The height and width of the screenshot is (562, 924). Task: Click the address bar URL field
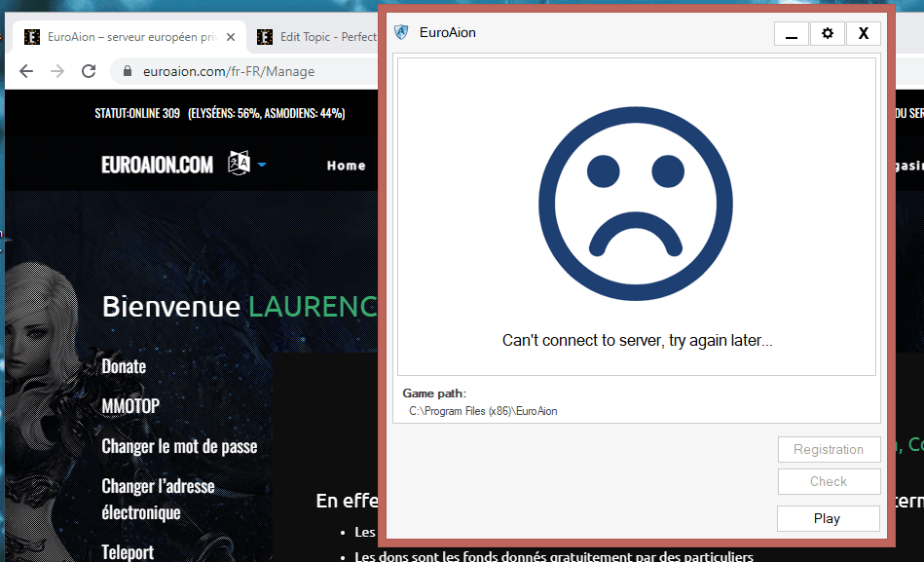coord(243,71)
